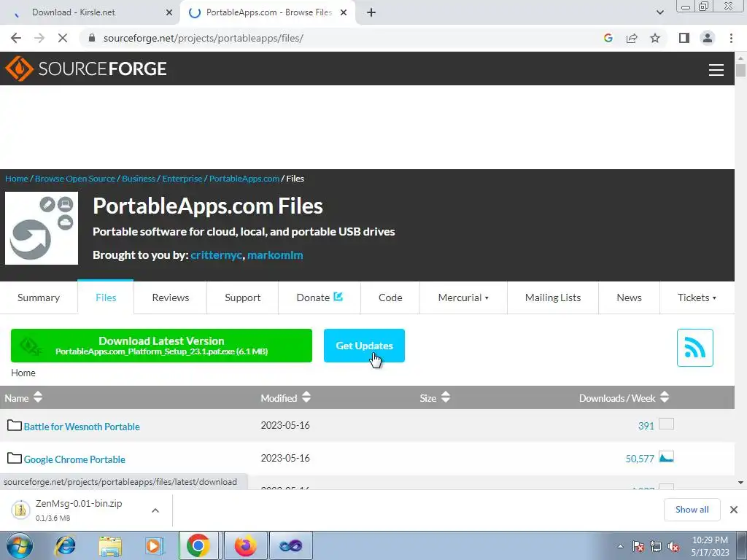
Task: Open the Donate tab
Action: (320, 297)
